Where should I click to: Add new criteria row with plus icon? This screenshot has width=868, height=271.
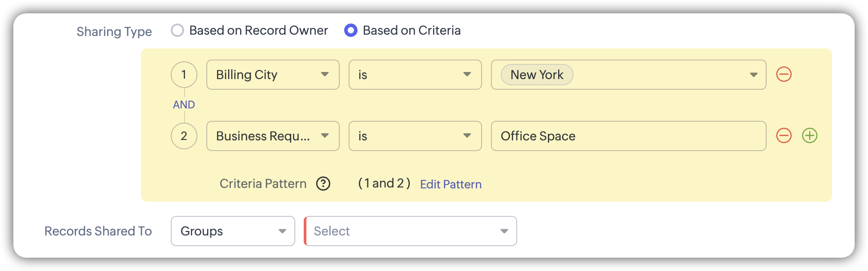click(x=809, y=135)
